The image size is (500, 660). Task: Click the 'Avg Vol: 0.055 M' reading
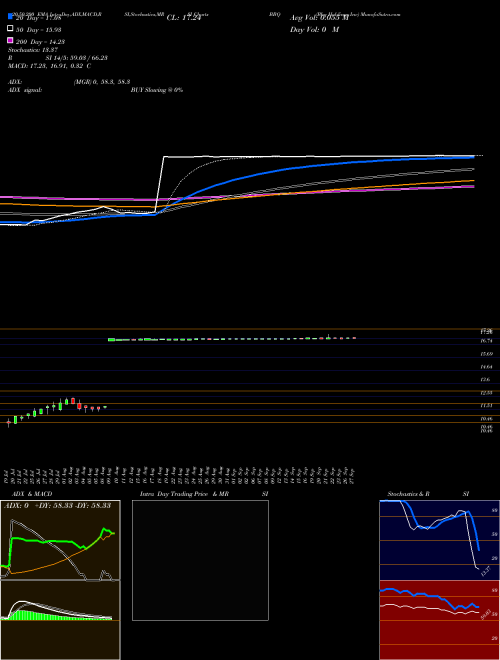[x=319, y=18]
